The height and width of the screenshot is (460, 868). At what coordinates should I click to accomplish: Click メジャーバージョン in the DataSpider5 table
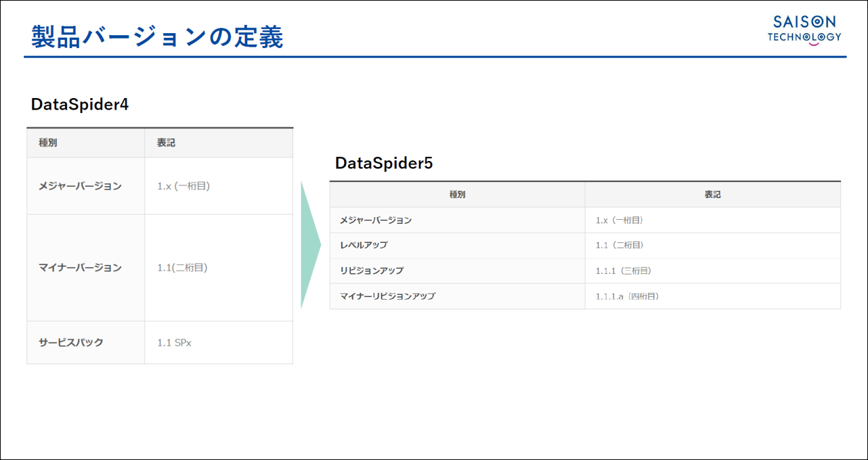point(376,220)
